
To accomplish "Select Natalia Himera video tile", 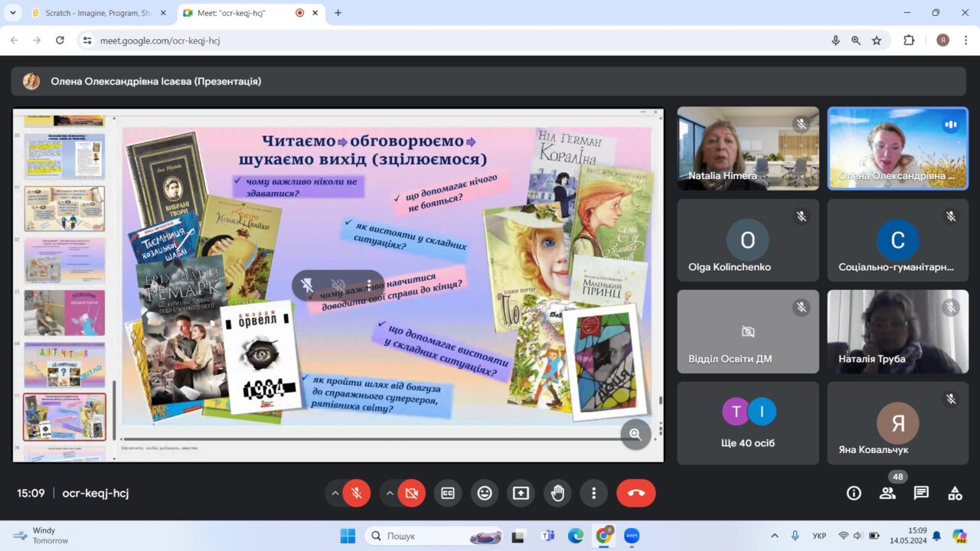I will click(x=748, y=148).
